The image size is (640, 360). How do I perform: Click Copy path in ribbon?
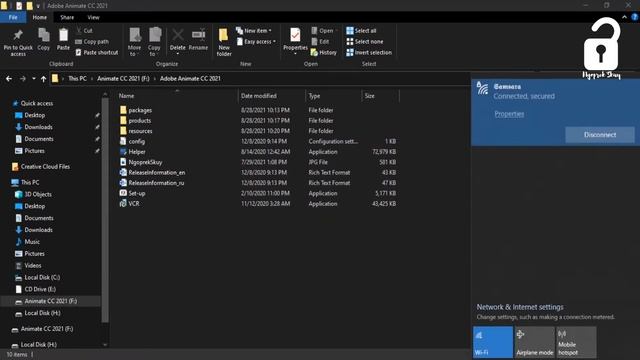(x=92, y=42)
